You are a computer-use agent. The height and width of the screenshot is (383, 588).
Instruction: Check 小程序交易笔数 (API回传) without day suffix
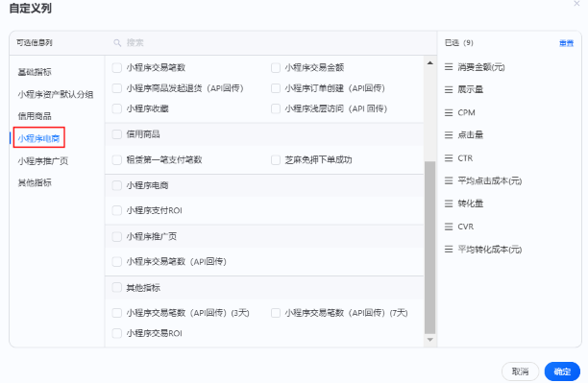tap(117, 262)
